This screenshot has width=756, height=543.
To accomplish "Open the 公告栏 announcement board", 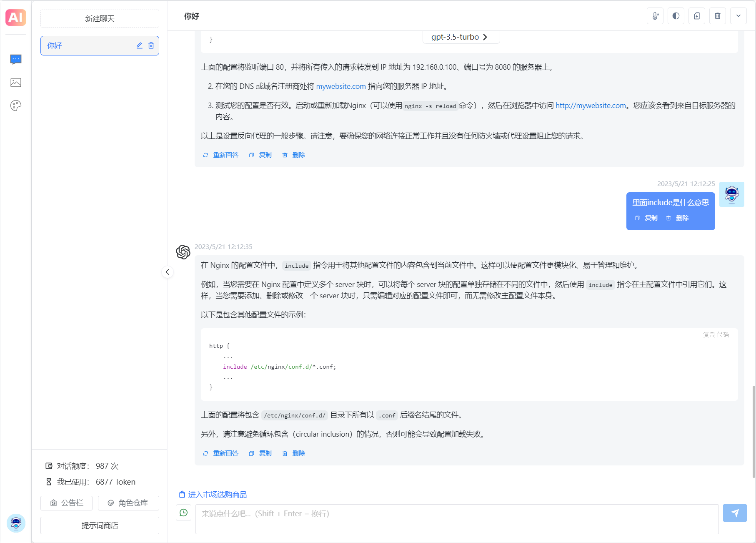I will pyautogui.click(x=67, y=503).
